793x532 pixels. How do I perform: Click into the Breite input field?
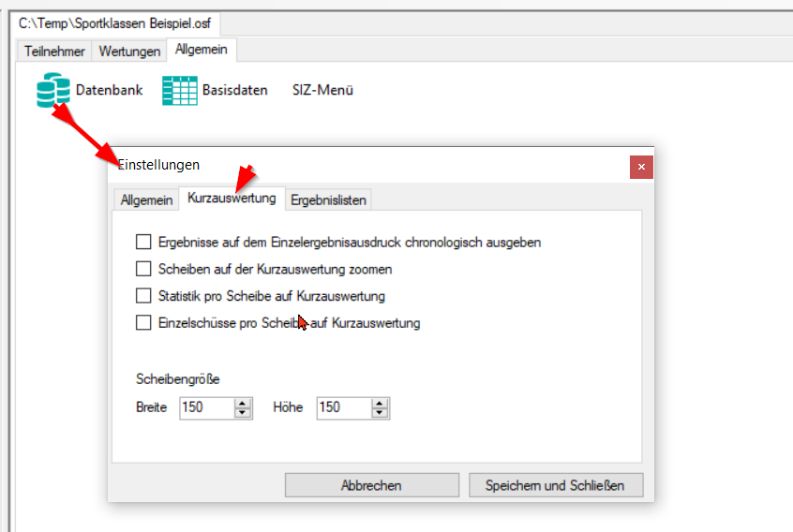[205, 408]
